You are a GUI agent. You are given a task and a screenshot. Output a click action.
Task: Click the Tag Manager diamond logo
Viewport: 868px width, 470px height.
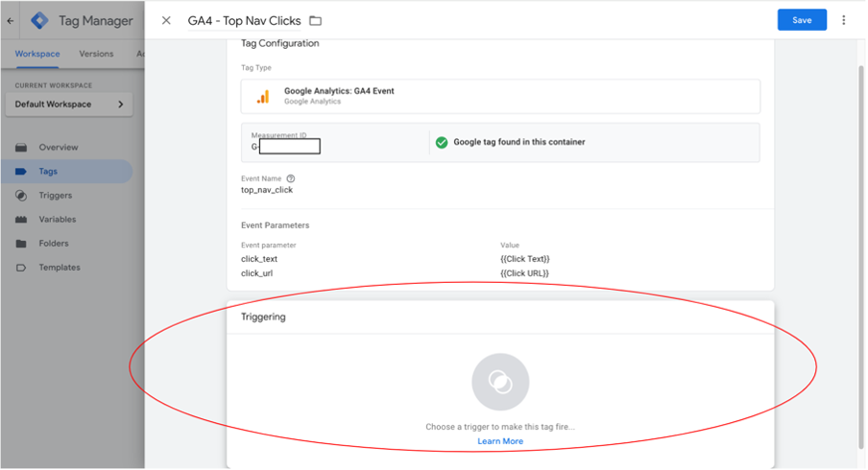39,20
